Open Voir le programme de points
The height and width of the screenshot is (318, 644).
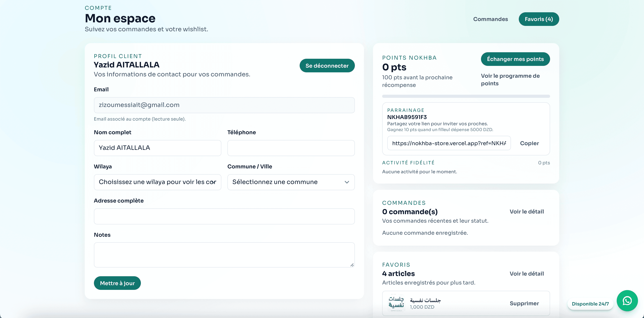click(510, 79)
